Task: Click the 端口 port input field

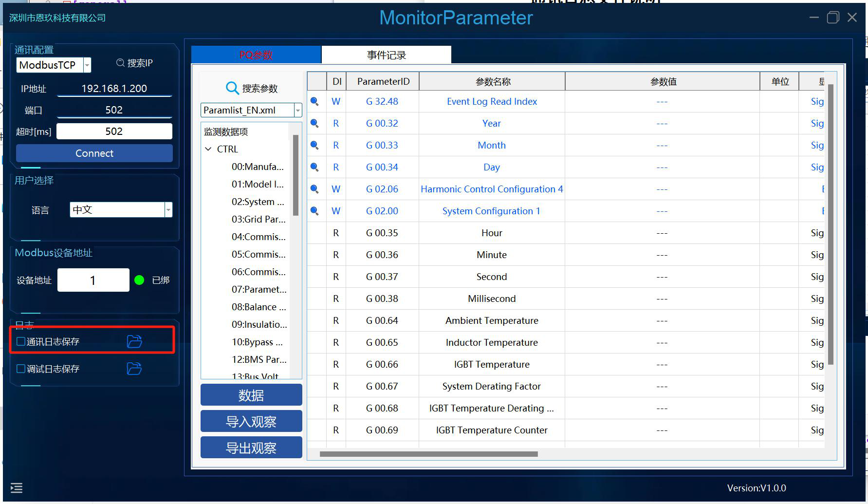Action: coord(114,110)
